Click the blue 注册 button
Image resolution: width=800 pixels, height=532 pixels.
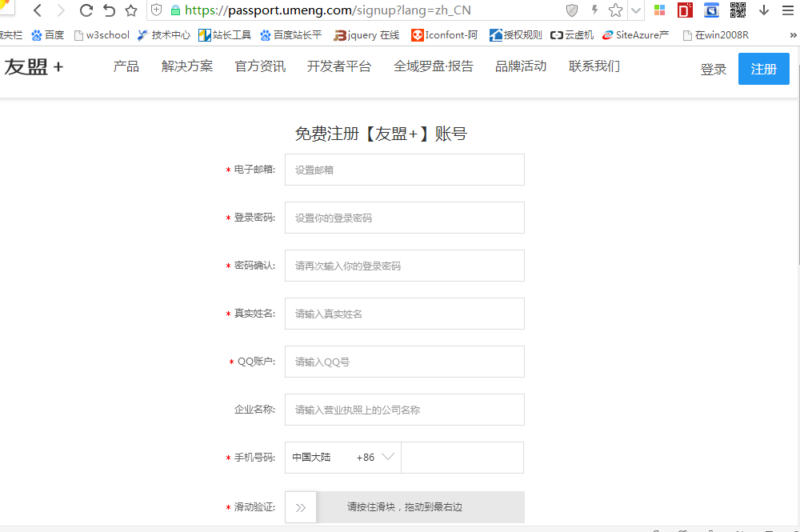[763, 69]
